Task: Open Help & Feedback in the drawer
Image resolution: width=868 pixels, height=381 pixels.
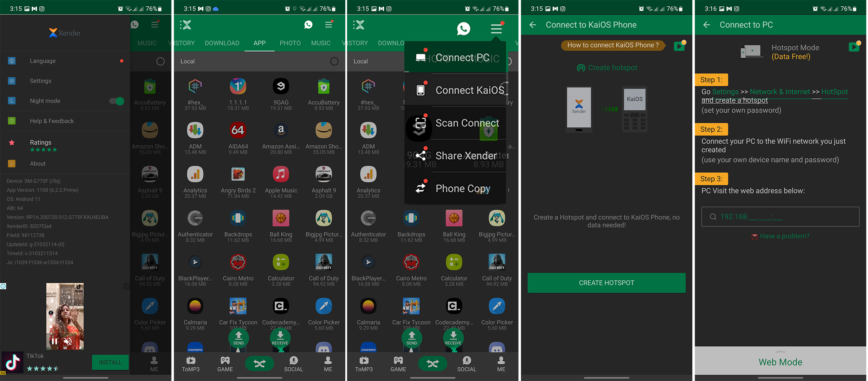Action: (x=65, y=121)
